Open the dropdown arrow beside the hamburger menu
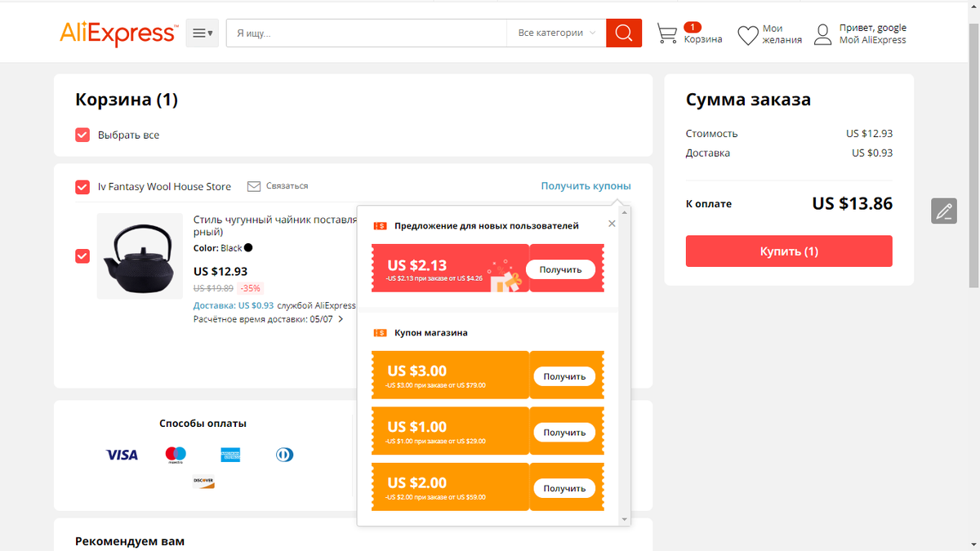980x551 pixels. coord(209,34)
